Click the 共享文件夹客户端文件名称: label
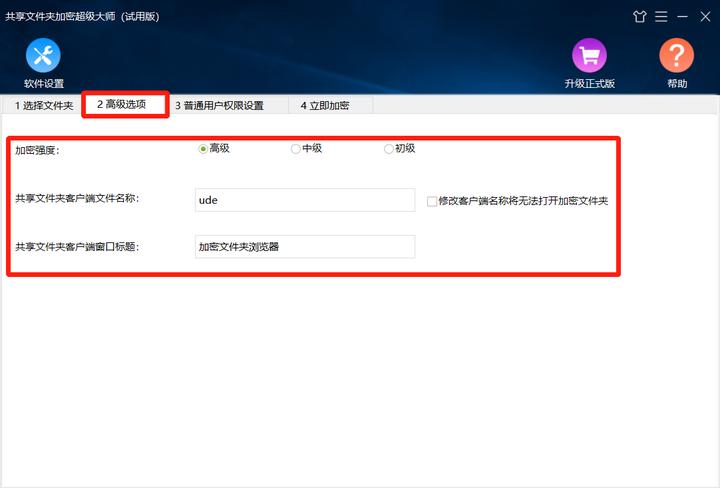Viewport: 720px width, 488px height. (77, 198)
